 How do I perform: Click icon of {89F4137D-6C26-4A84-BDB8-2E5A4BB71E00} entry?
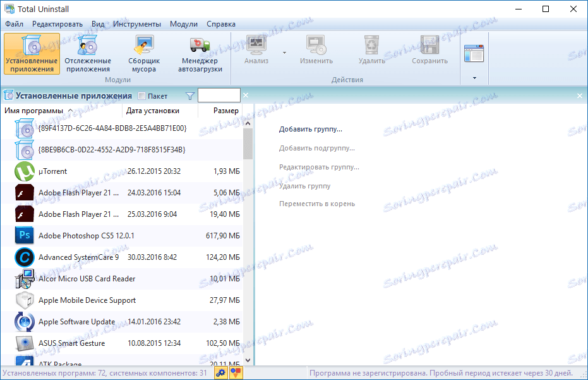coord(25,128)
